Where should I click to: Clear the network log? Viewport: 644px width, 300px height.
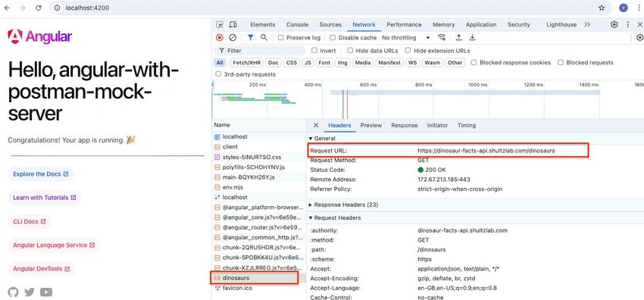233,38
